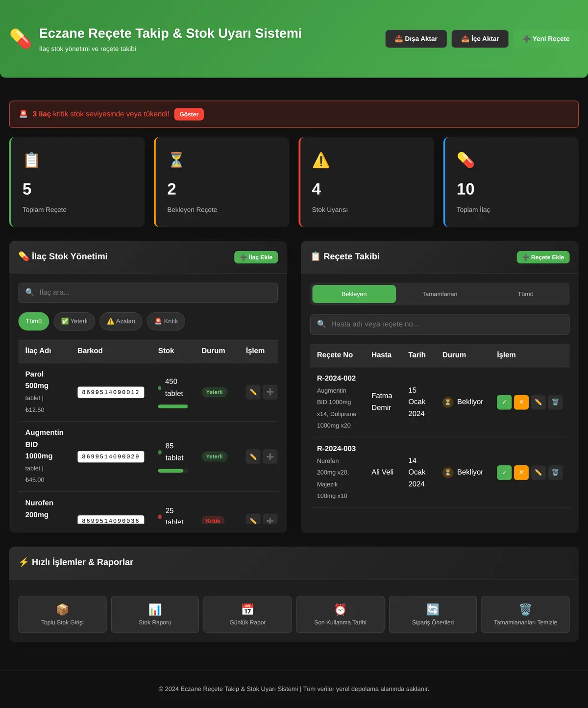The height and width of the screenshot is (708, 588).
Task: Focus the İlaç ara search field
Action: tap(148, 293)
